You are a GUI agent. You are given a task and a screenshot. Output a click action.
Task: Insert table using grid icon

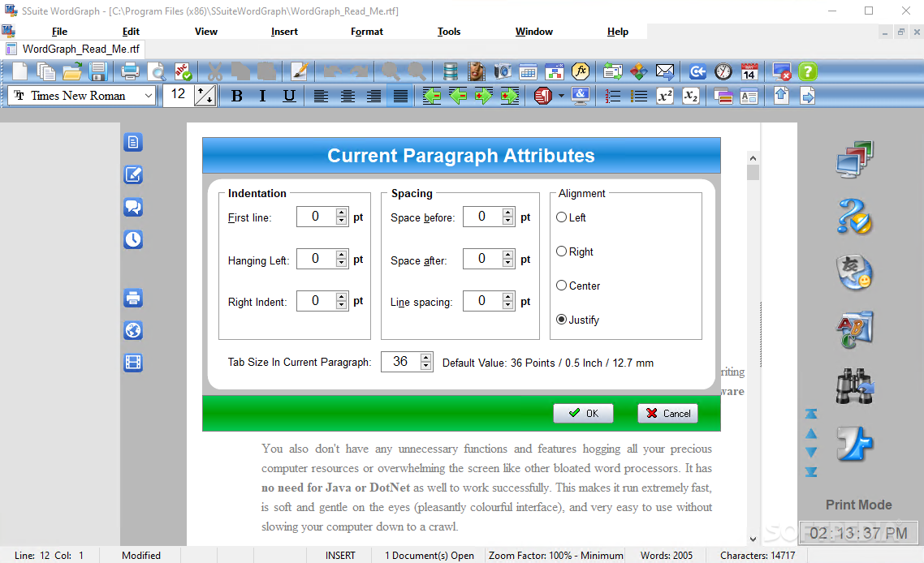pyautogui.click(x=528, y=72)
